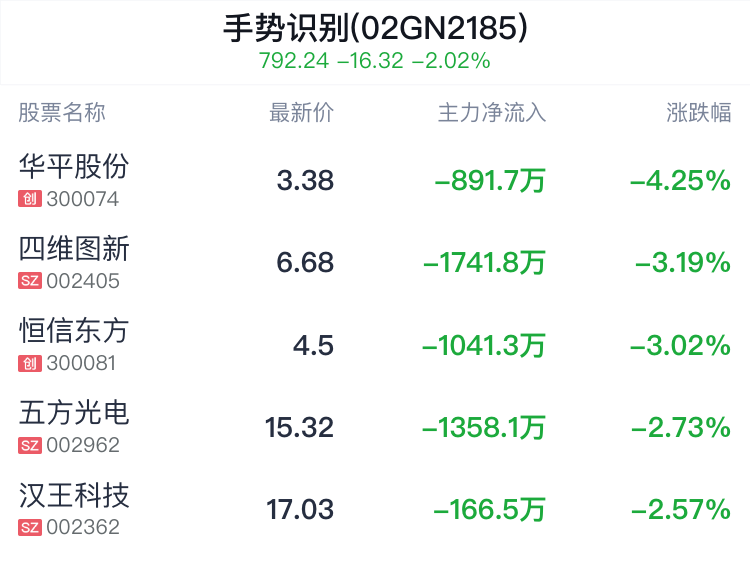This screenshot has width=750, height=564.
Task: Sort by the 最新价 column header
Action: [301, 113]
